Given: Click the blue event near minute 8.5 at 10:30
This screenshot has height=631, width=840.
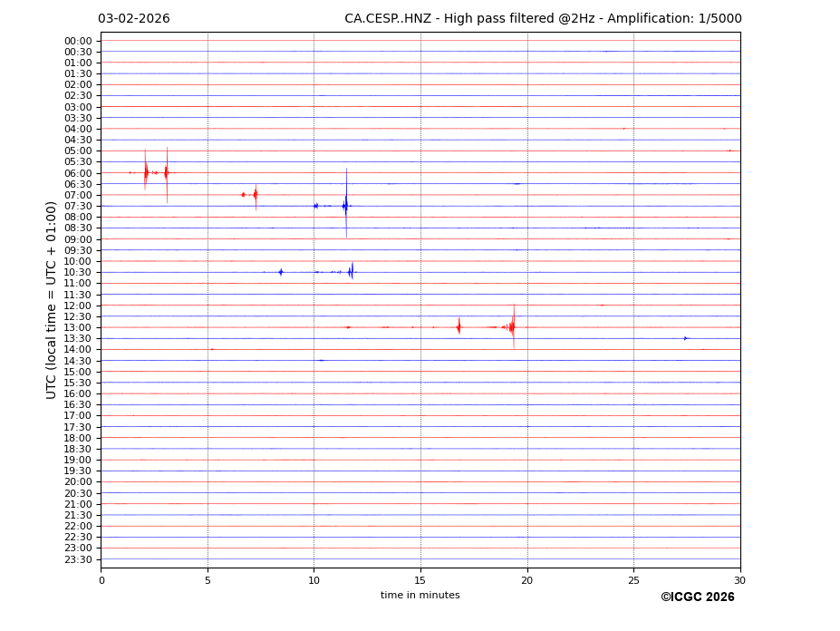Looking at the screenshot, I should point(281,272).
